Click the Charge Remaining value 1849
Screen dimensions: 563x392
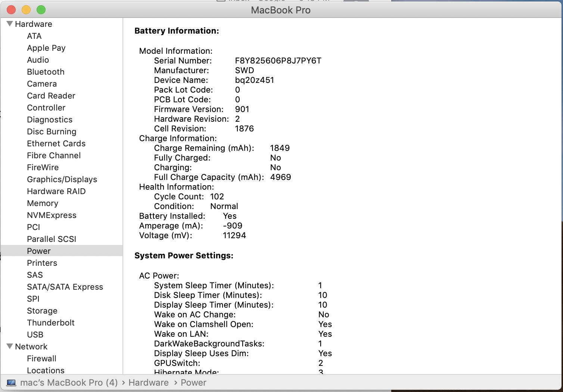pyautogui.click(x=280, y=148)
